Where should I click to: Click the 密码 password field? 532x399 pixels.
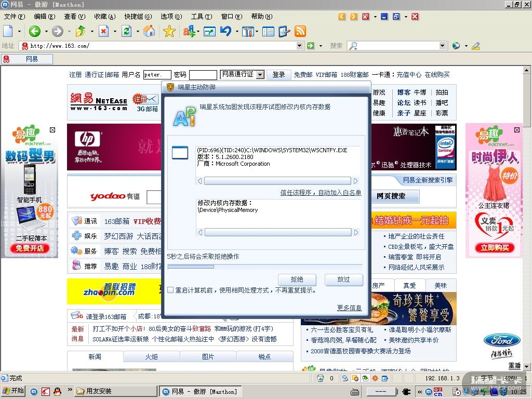click(x=203, y=75)
